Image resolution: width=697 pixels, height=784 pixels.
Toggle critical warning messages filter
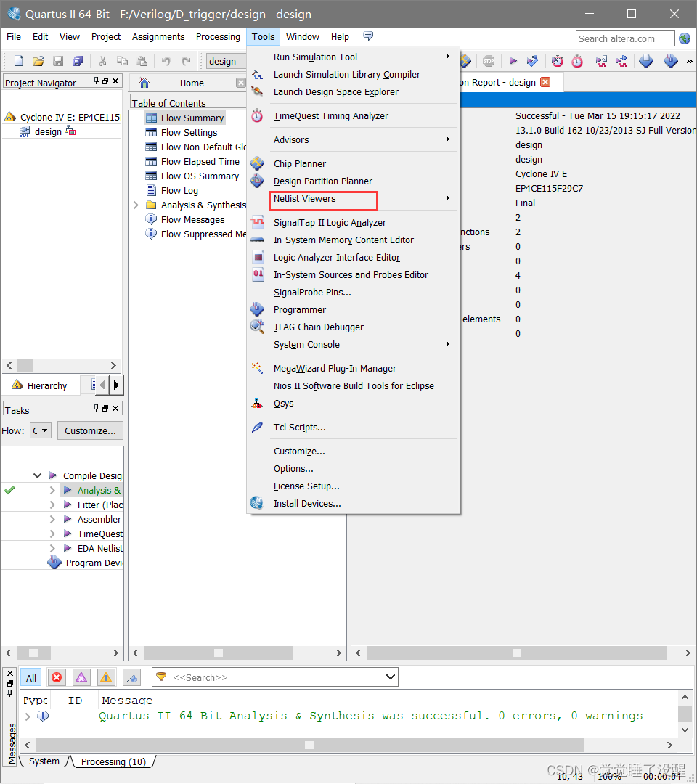pos(81,677)
